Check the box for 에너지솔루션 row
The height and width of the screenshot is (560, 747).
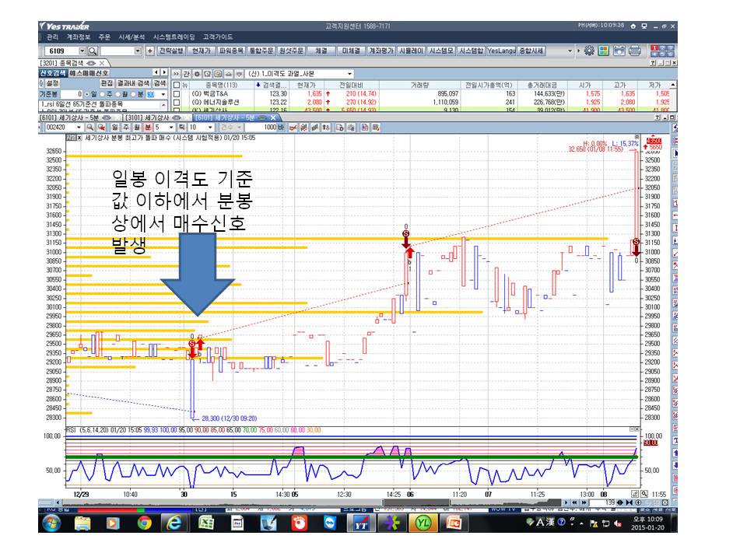coord(177,102)
